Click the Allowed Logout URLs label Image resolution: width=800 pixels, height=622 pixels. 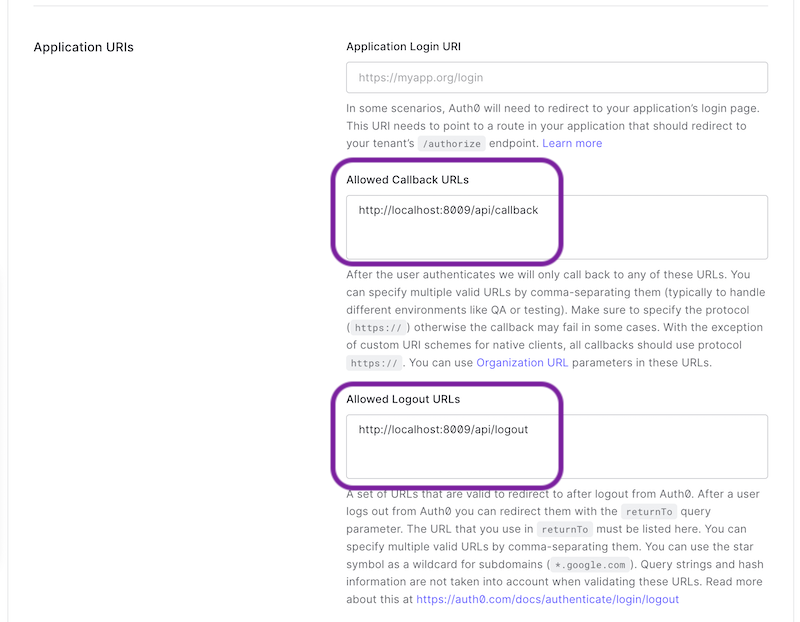click(x=403, y=399)
